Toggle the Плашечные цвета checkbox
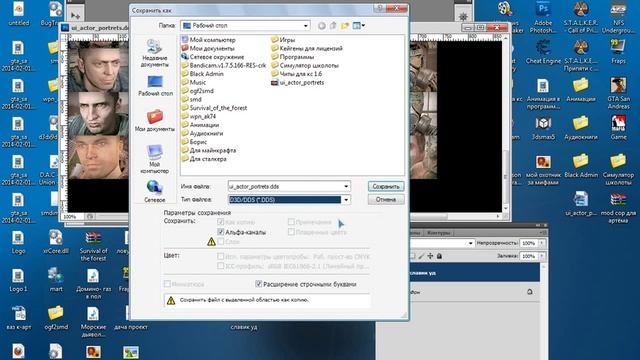Image resolution: width=640 pixels, height=360 pixels. 291,232
